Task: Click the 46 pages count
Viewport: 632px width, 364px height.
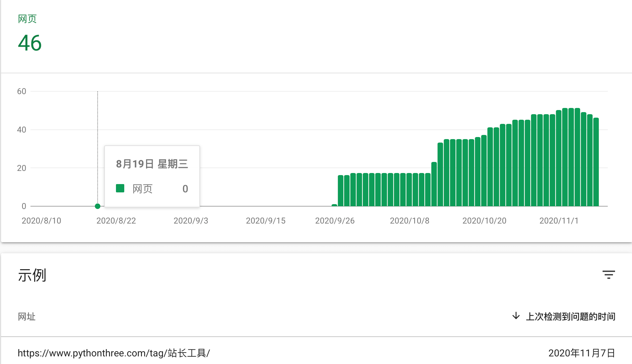Action: pyautogui.click(x=30, y=43)
